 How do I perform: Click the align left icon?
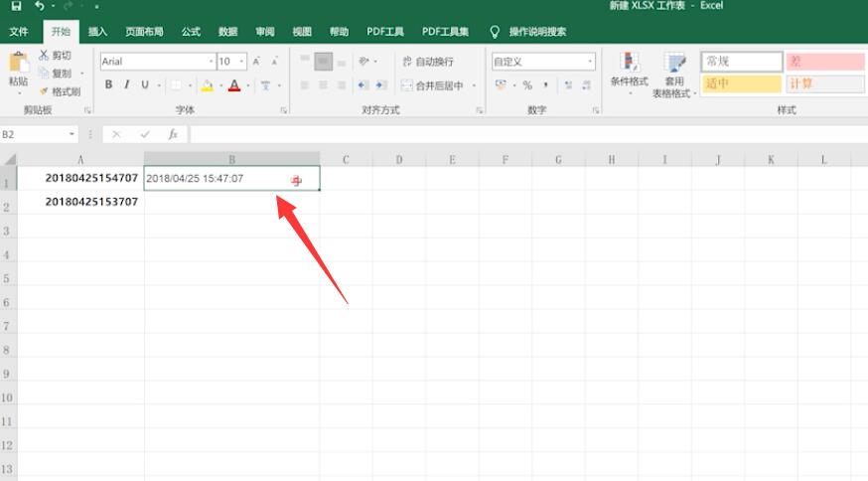(x=305, y=85)
